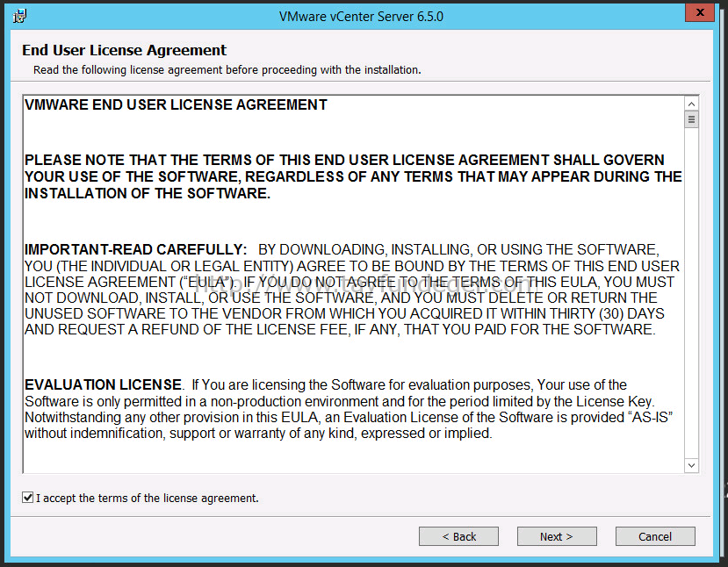Proceed with the 'Next >' button

[557, 536]
